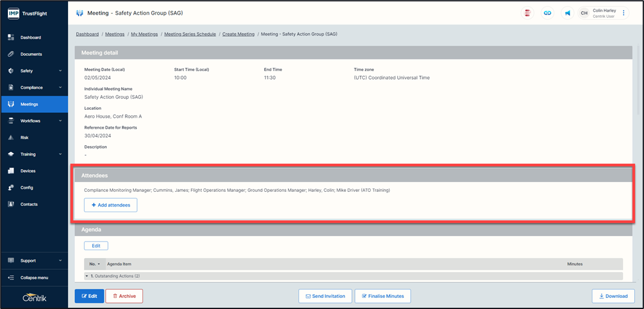The image size is (644, 309).
Task: Open Config in the sidebar
Action: pos(26,188)
